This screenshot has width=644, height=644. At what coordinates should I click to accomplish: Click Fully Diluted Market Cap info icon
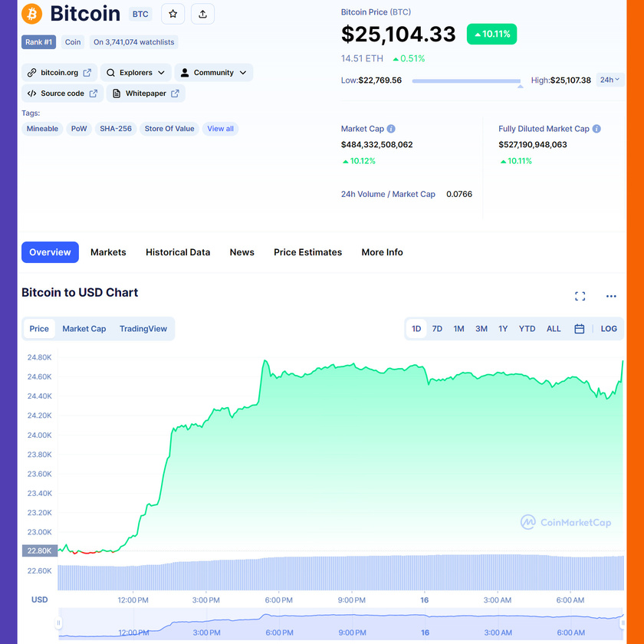click(596, 129)
